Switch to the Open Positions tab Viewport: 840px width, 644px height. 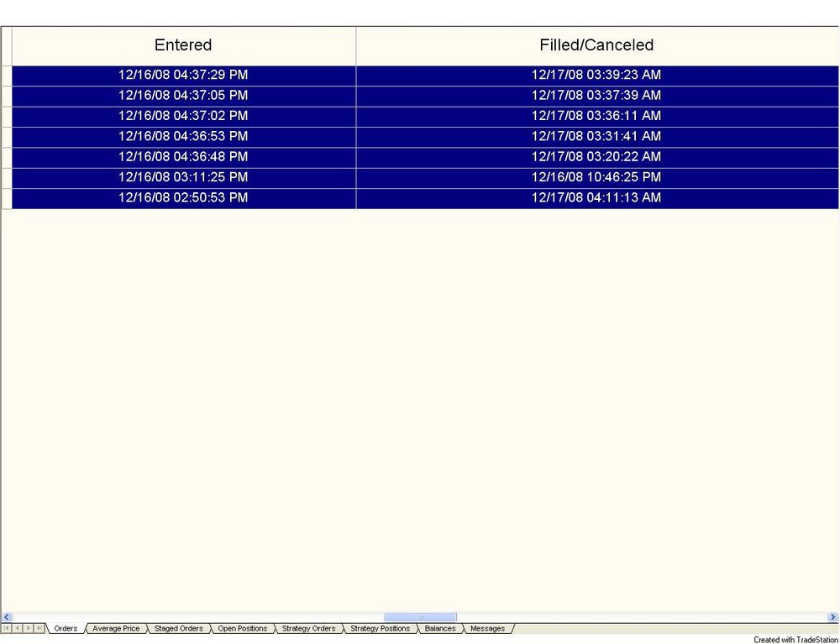tap(242, 629)
